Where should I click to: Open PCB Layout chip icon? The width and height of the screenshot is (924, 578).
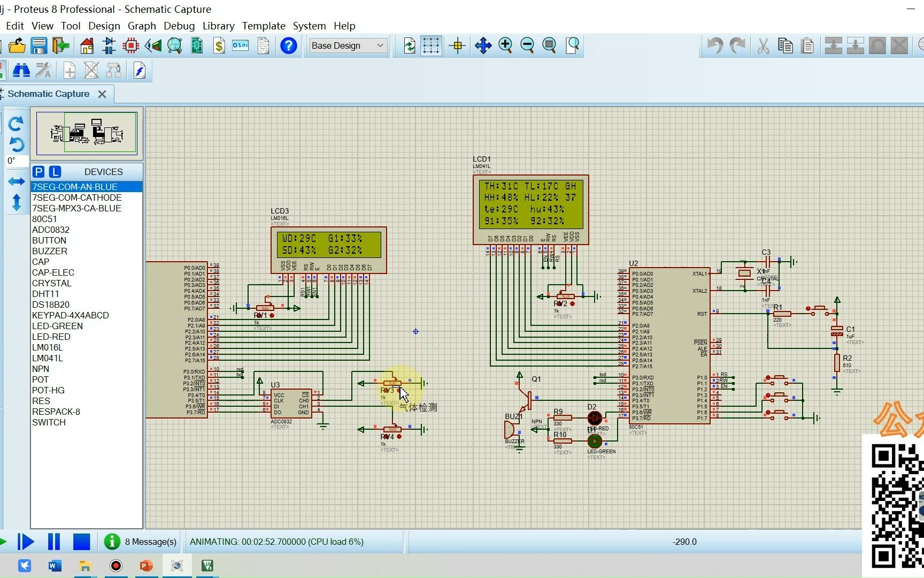pyautogui.click(x=131, y=45)
